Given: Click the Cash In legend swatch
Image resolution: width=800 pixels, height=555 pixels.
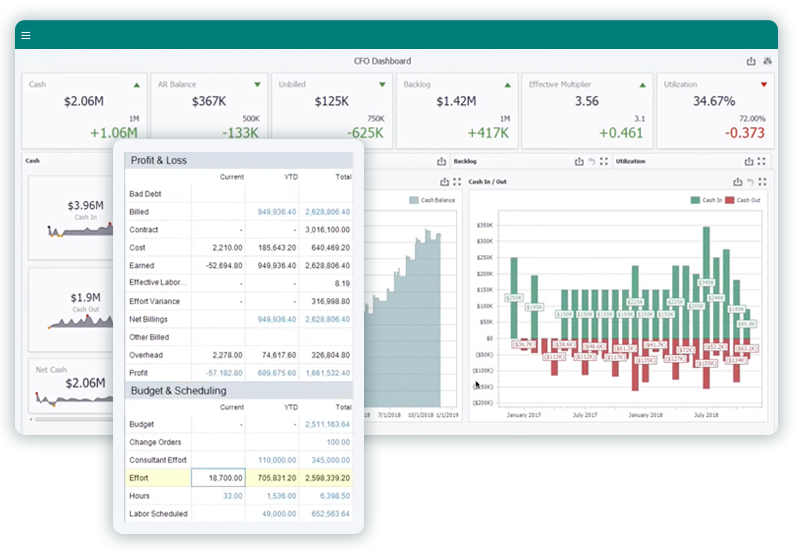Looking at the screenshot, I should point(695,200).
